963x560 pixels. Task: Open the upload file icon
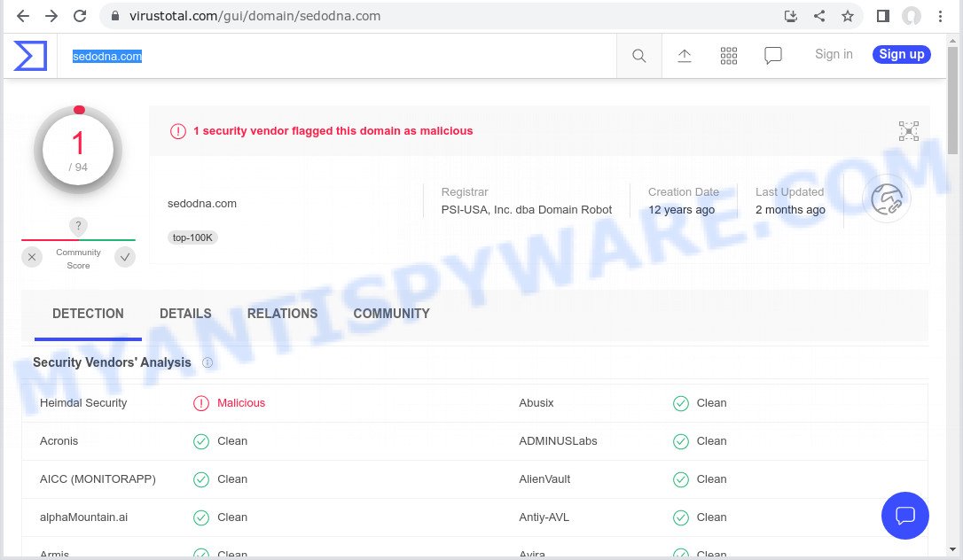(685, 56)
